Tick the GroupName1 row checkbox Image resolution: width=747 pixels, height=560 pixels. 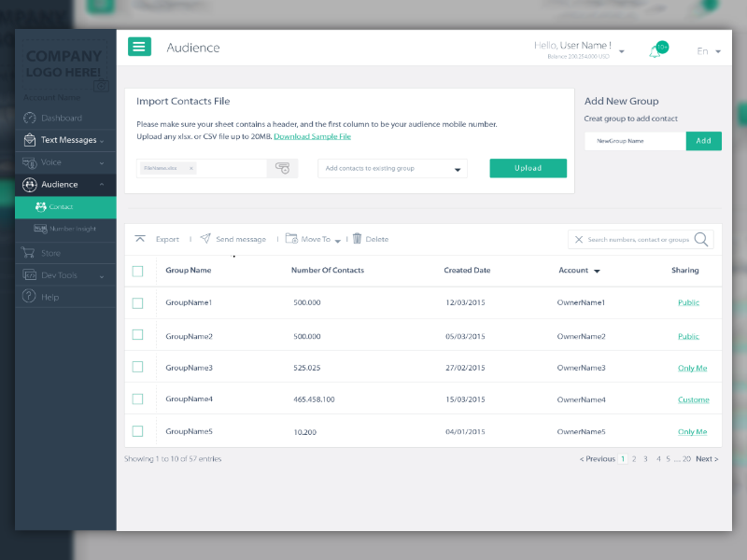(137, 302)
